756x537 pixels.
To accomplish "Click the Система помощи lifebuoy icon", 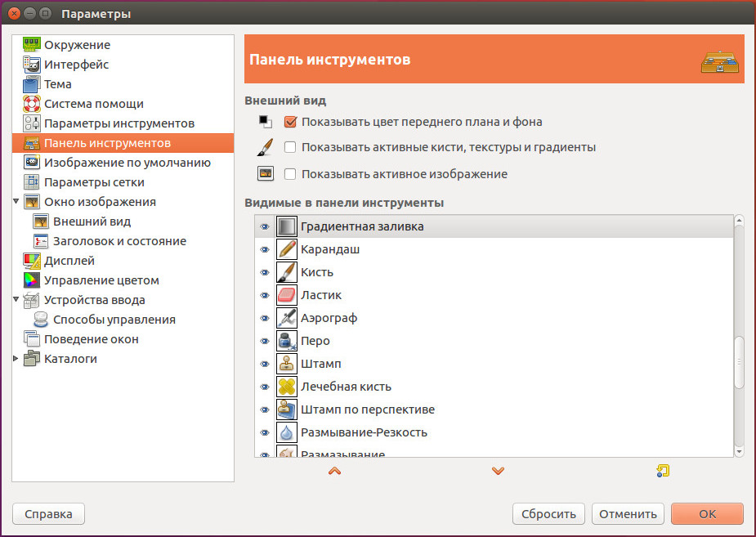I will pos(32,104).
